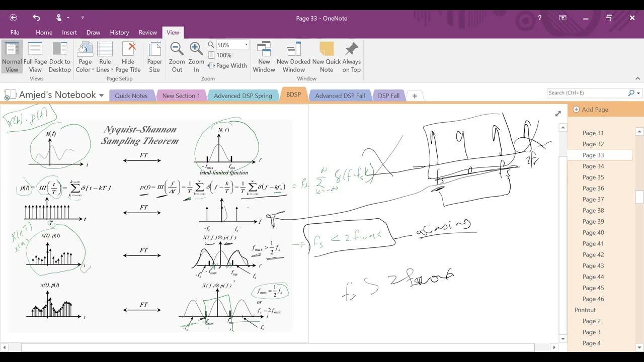Open a New Window

click(x=264, y=57)
